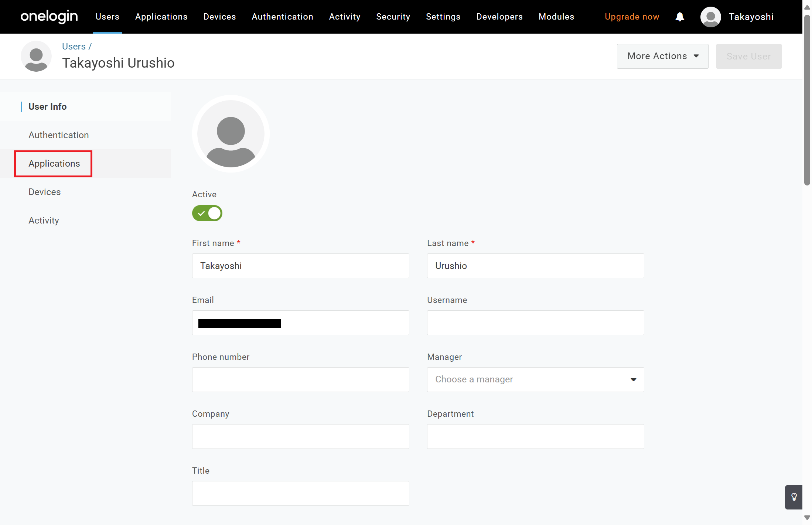Click the Phone number input field

click(300, 379)
